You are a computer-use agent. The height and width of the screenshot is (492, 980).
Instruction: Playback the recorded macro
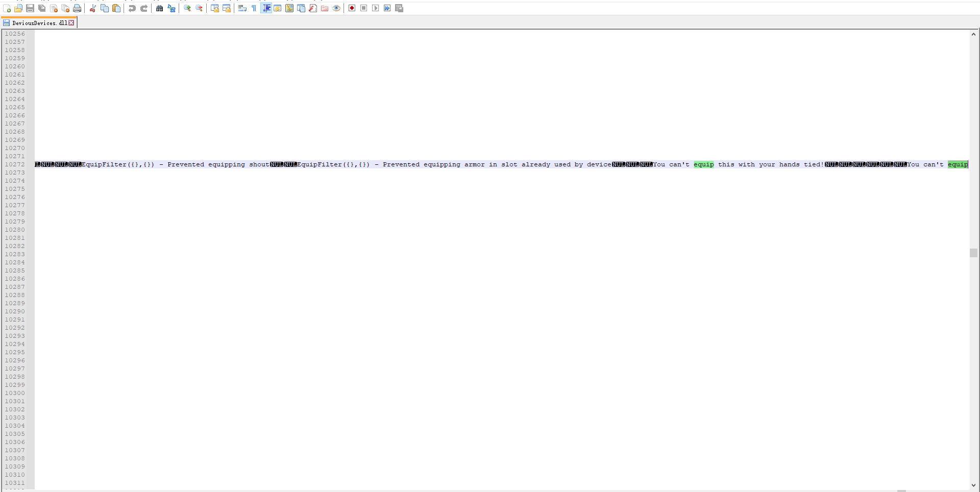pyautogui.click(x=375, y=8)
